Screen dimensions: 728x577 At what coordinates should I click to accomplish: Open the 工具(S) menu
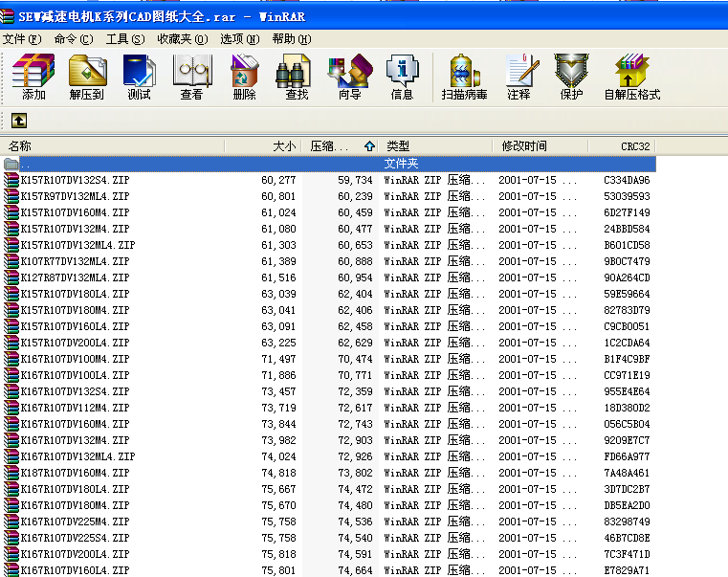coord(125,39)
